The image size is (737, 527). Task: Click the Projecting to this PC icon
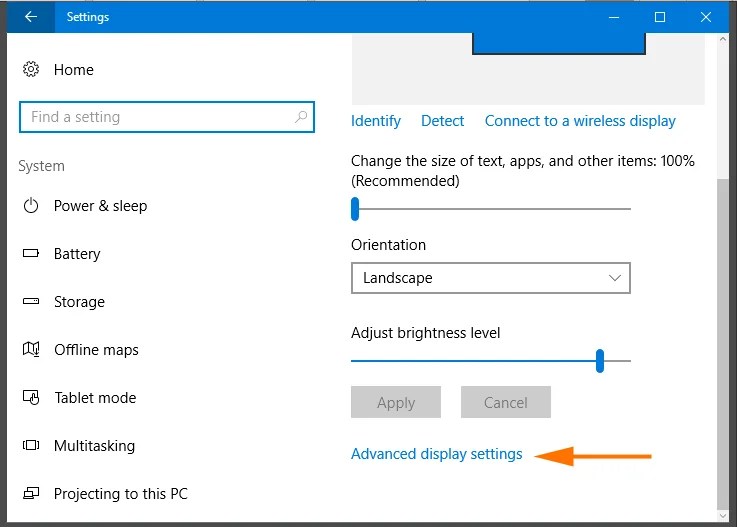click(31, 493)
